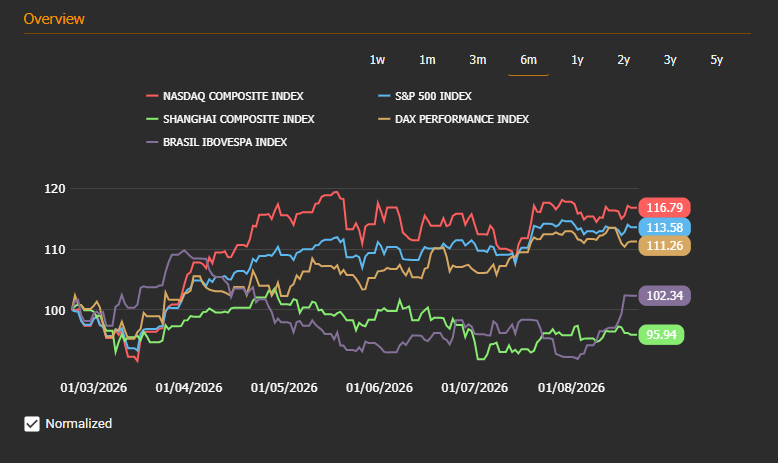Click the purple 102.34 value label
The height and width of the screenshot is (463, 778).
click(x=664, y=296)
